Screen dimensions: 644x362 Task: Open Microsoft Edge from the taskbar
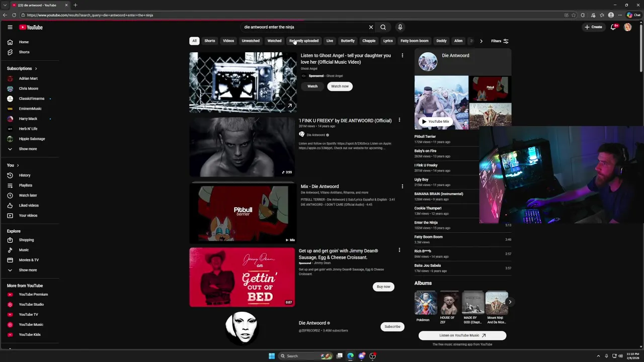(351, 356)
